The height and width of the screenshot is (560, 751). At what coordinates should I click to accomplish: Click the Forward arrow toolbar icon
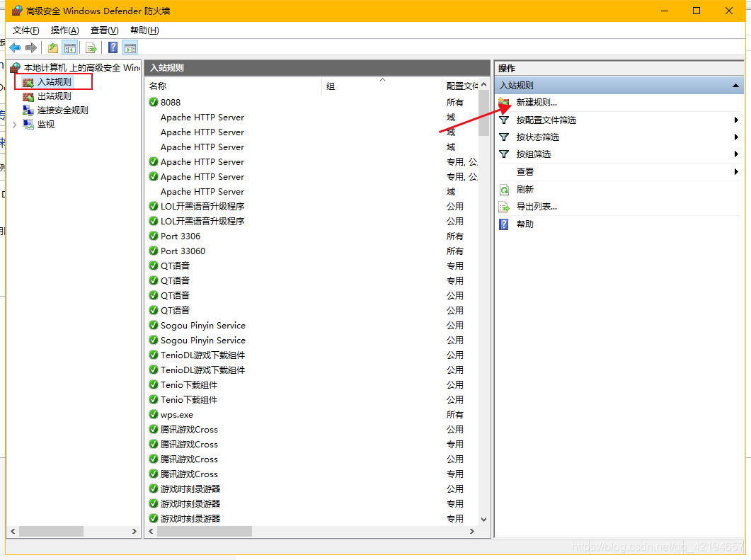(x=31, y=48)
